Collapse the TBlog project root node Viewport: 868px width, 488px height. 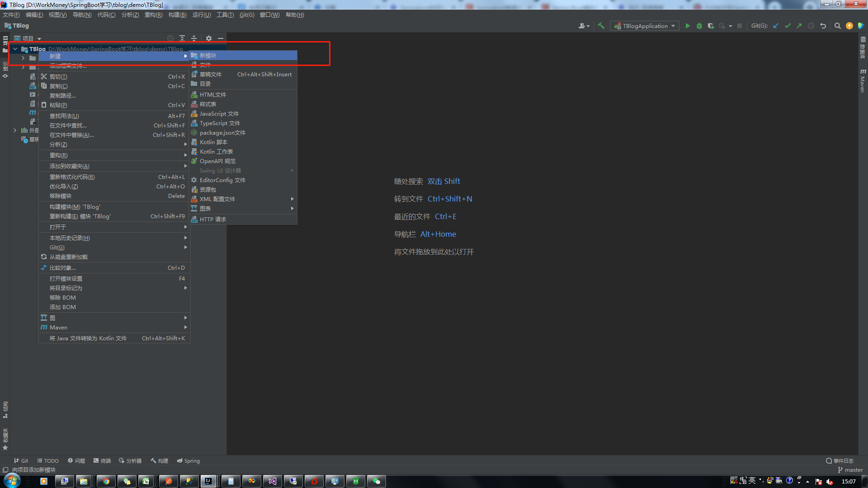(x=15, y=49)
